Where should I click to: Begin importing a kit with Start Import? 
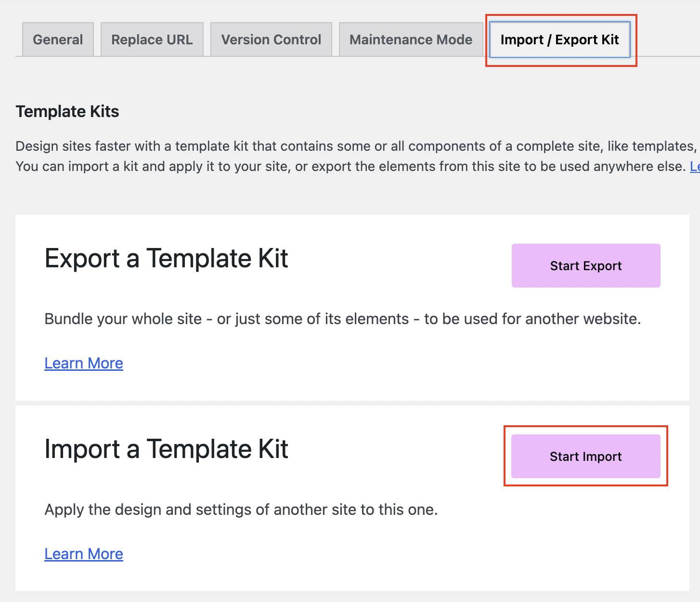pyautogui.click(x=585, y=457)
